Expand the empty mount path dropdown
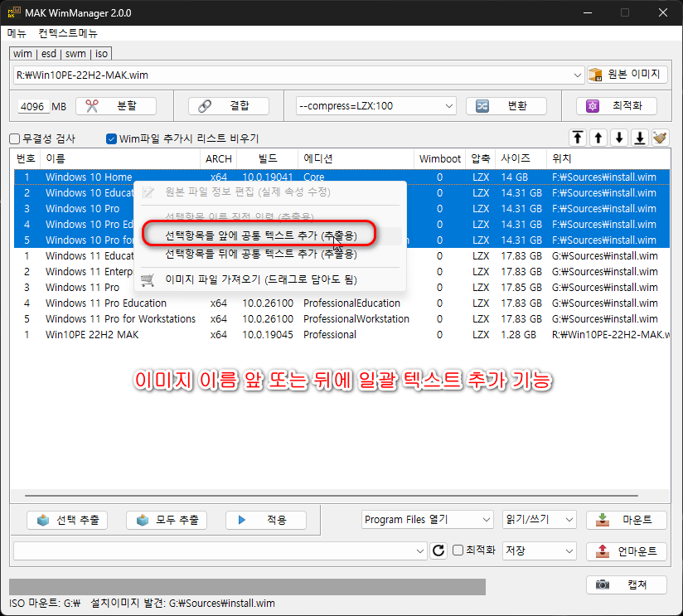 point(420,551)
